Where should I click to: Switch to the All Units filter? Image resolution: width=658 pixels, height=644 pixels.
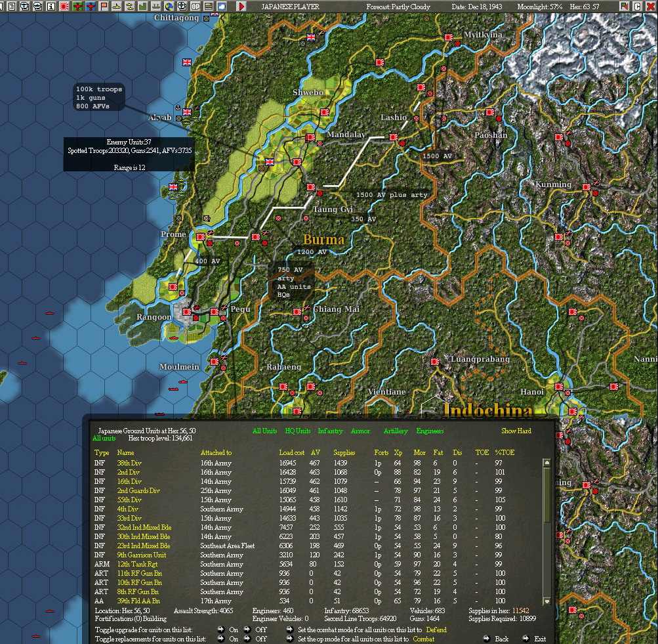tap(265, 431)
